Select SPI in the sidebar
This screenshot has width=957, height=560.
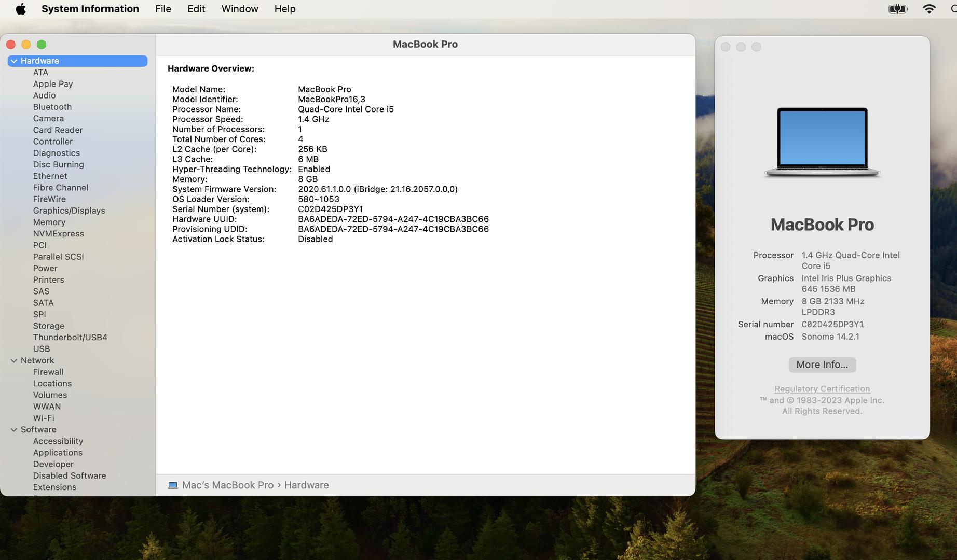coord(39,315)
